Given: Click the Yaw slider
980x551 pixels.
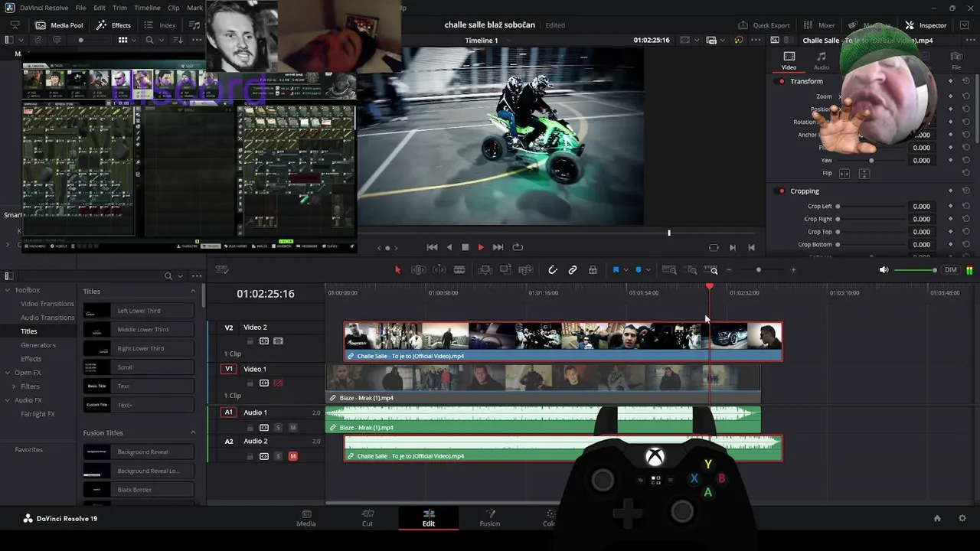Looking at the screenshot, I should click(x=871, y=161).
